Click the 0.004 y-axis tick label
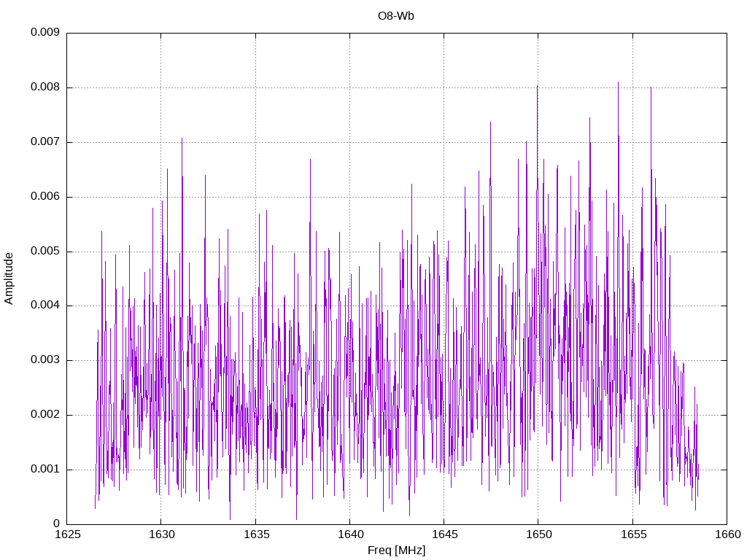Viewport: 747px width, 560px height. click(45, 306)
